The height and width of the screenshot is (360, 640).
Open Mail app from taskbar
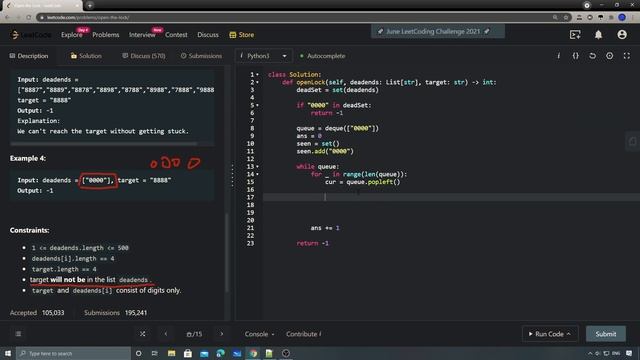click(204, 353)
